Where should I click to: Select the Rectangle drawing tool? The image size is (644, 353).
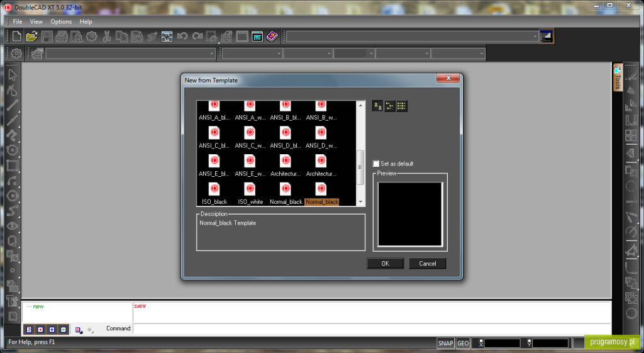[12, 165]
